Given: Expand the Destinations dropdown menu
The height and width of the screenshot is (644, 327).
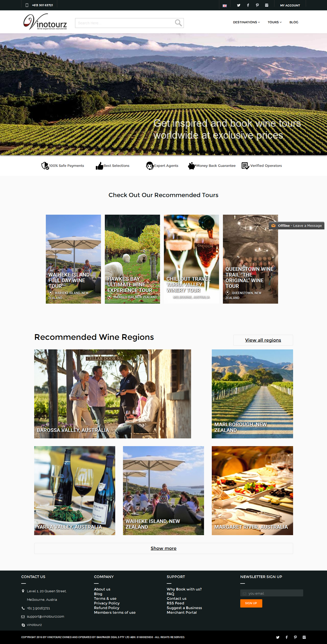Looking at the screenshot, I should tap(247, 22).
